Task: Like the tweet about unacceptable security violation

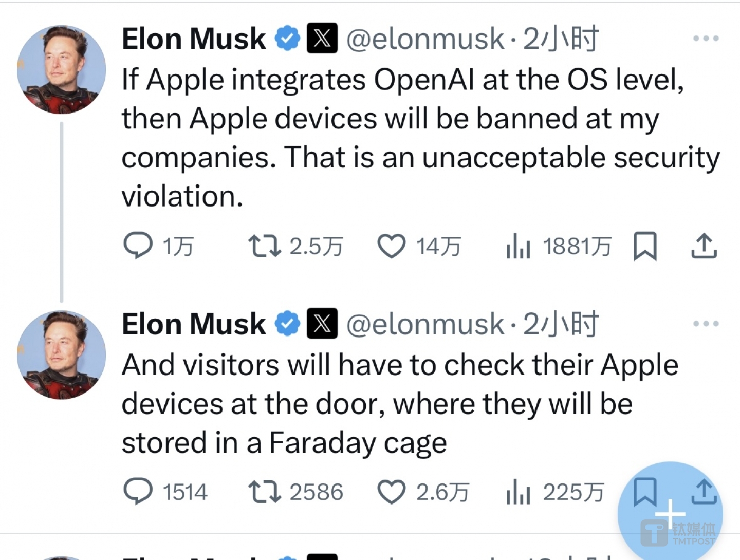Action: tap(392, 246)
